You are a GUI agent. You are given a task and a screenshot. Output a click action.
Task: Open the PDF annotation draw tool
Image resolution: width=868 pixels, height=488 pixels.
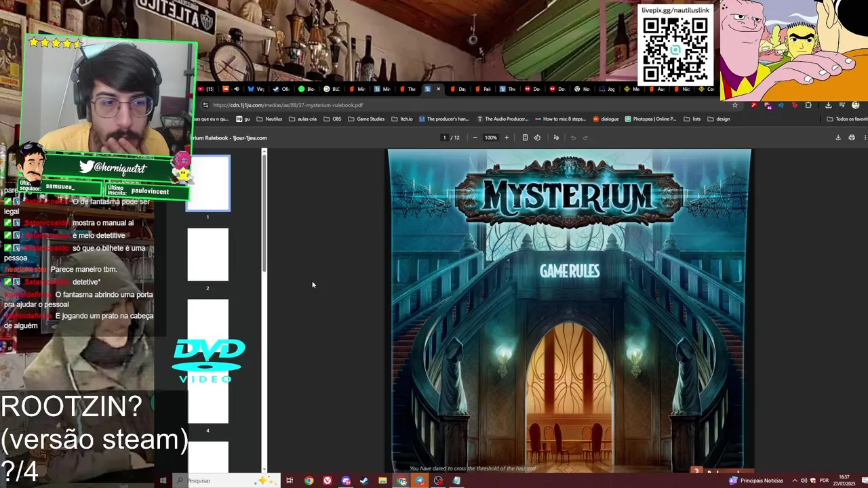click(x=556, y=138)
